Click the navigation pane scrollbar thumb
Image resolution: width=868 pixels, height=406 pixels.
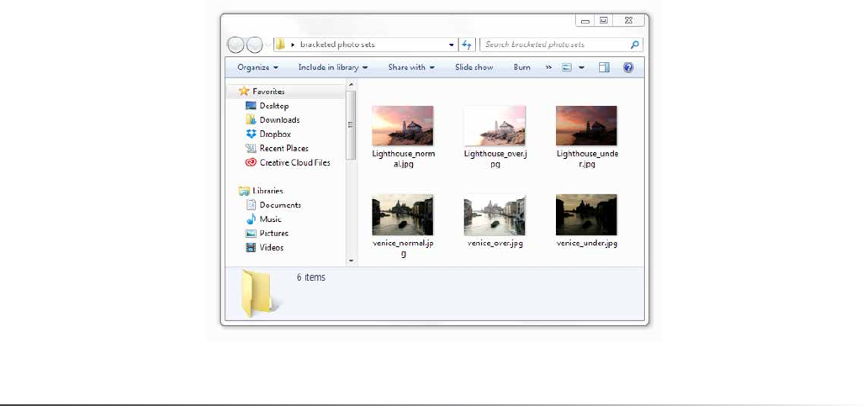[x=351, y=125]
